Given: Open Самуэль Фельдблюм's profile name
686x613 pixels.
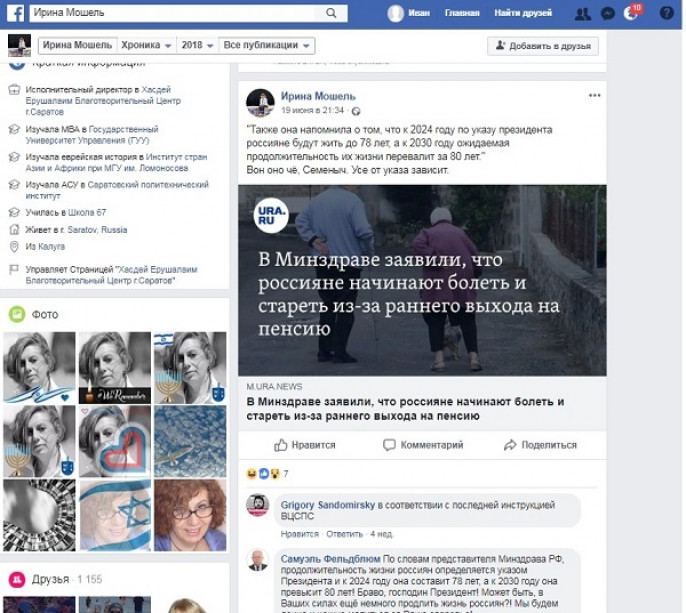Looking at the screenshot, I should click(x=330, y=559).
